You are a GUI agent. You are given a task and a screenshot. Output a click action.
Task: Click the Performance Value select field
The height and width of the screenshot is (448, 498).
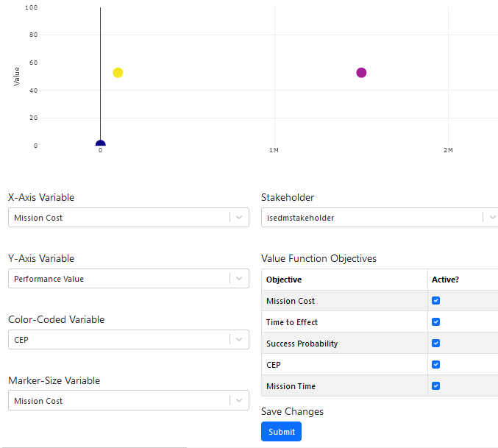click(118, 279)
